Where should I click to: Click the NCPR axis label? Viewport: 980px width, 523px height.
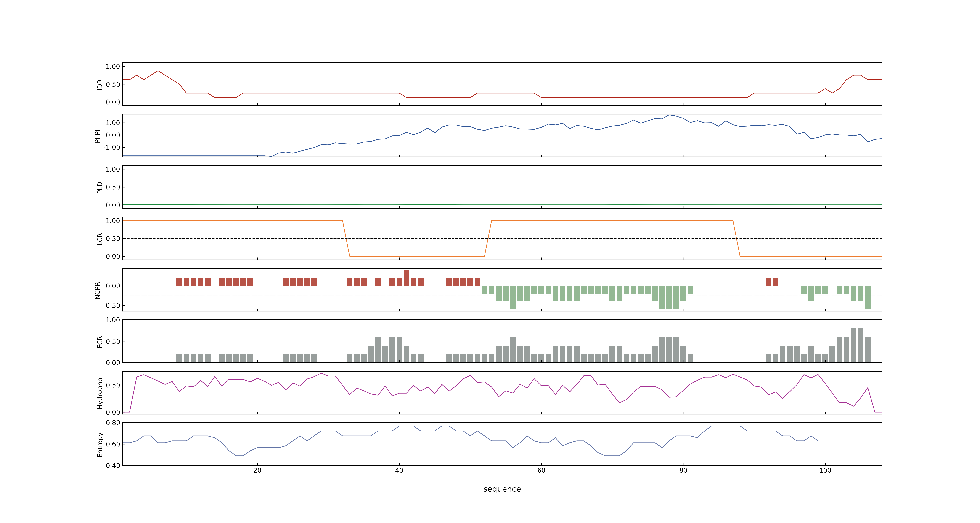97,290
